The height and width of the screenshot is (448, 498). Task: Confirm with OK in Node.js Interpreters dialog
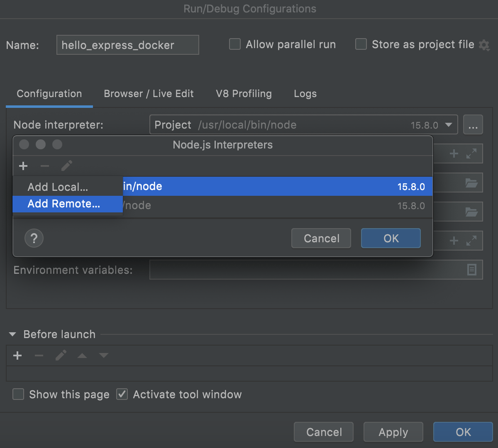coord(390,238)
